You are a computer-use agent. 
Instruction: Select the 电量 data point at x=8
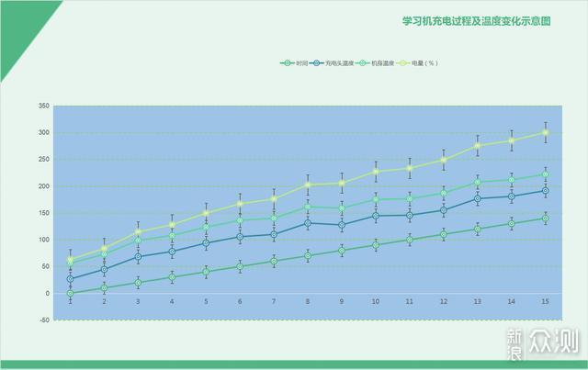pos(308,185)
